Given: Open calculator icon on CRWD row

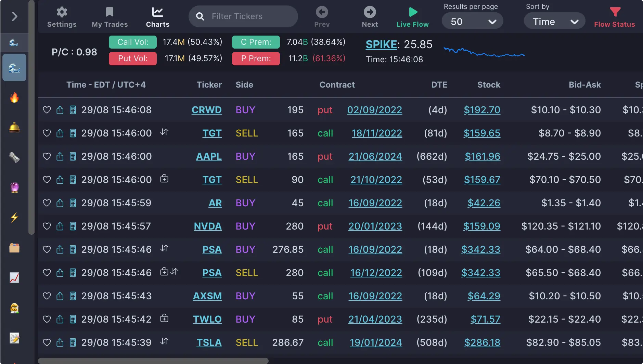Looking at the screenshot, I should tap(73, 110).
